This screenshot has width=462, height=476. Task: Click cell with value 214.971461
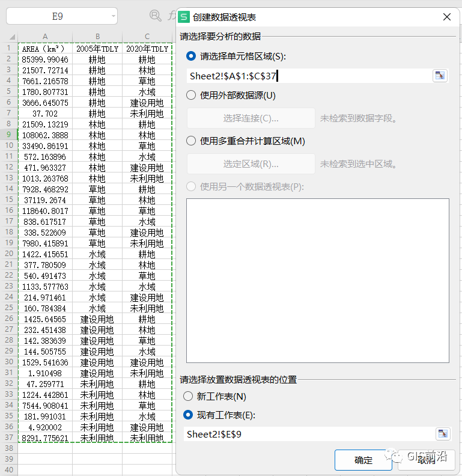[45, 297]
